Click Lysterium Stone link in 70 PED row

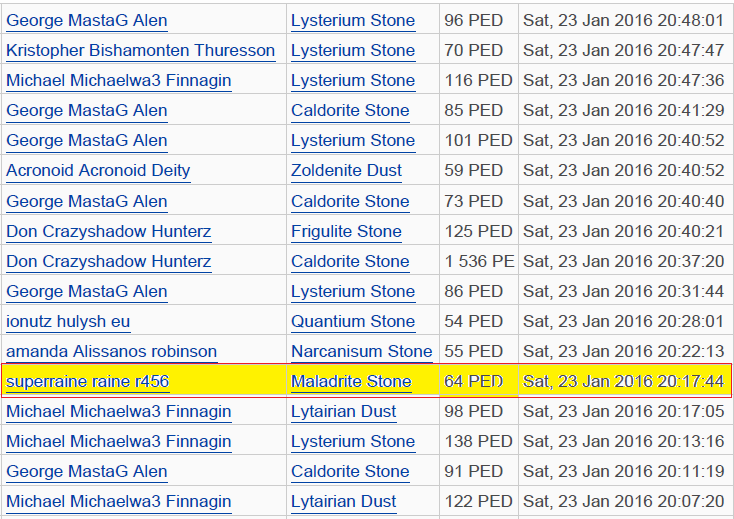pos(353,51)
